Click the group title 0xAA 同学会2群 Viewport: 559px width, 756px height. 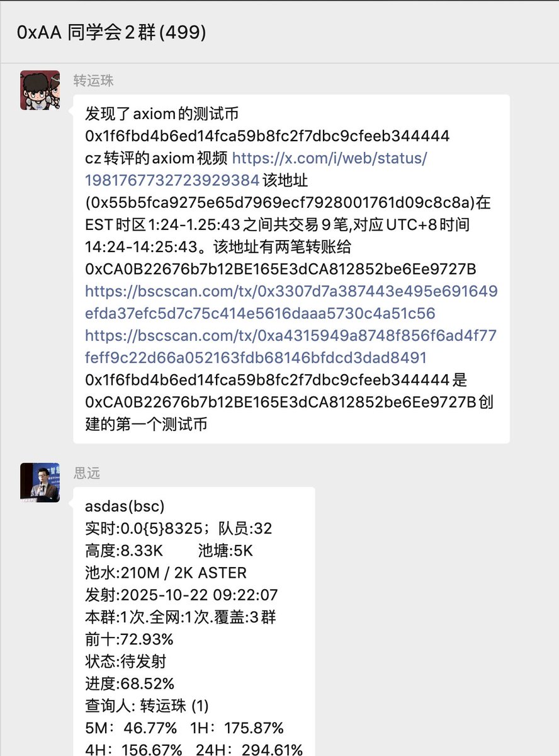coord(111,32)
